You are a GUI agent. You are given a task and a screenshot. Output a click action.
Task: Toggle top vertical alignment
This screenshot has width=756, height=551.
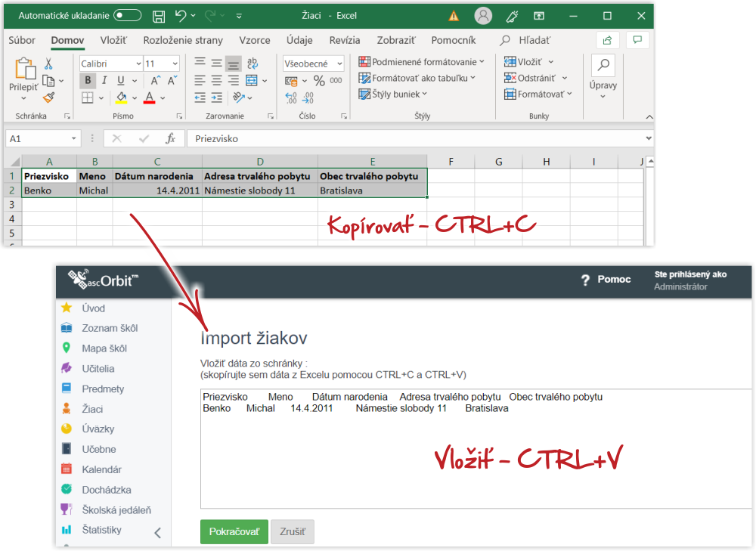point(200,63)
